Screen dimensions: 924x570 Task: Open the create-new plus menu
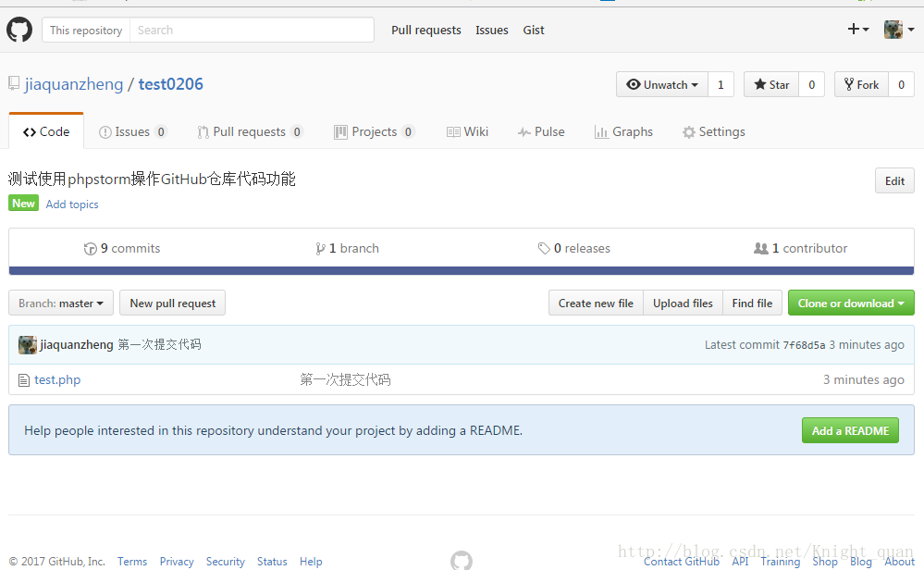(x=858, y=29)
